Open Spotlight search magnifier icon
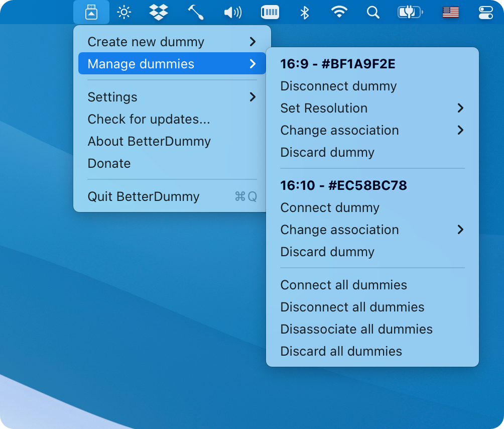This screenshot has height=429, width=504. [373, 13]
